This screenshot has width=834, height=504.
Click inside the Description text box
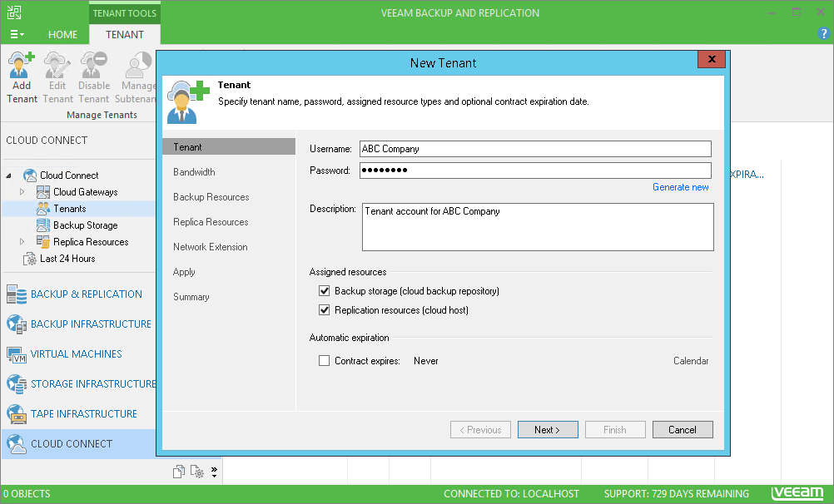pos(537,227)
